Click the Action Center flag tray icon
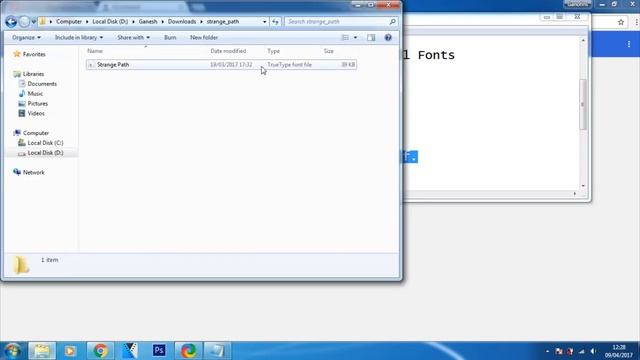640x360 pixels. pyautogui.click(x=559, y=351)
